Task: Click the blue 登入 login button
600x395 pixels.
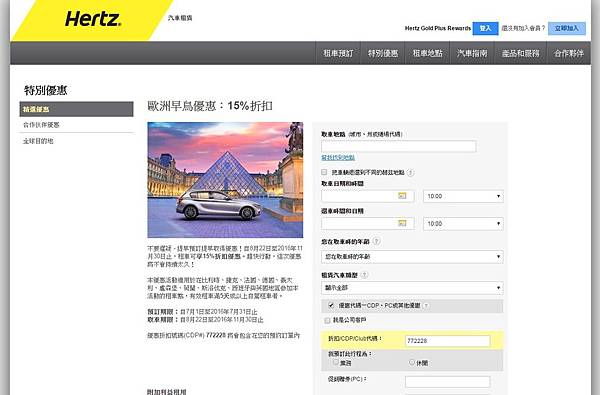Action: tap(485, 28)
